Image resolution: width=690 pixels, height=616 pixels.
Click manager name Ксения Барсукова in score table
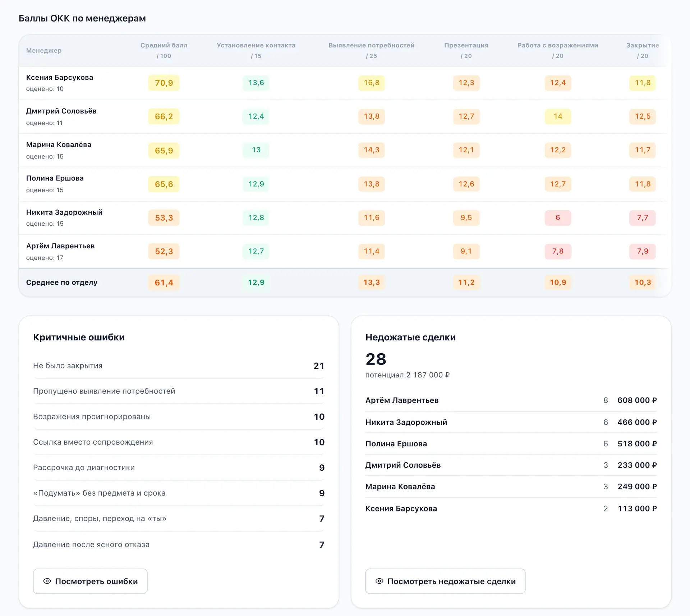(60, 77)
